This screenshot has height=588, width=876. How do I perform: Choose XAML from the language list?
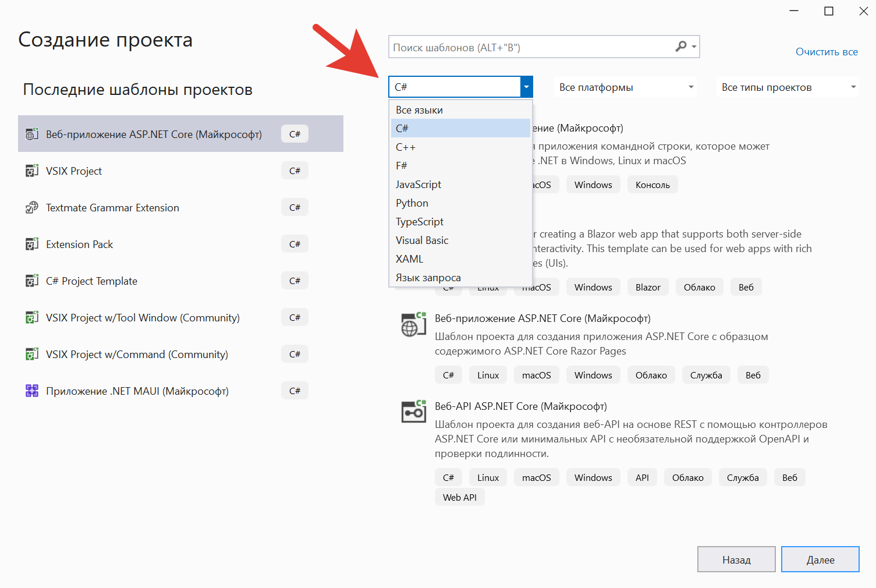coord(460,258)
